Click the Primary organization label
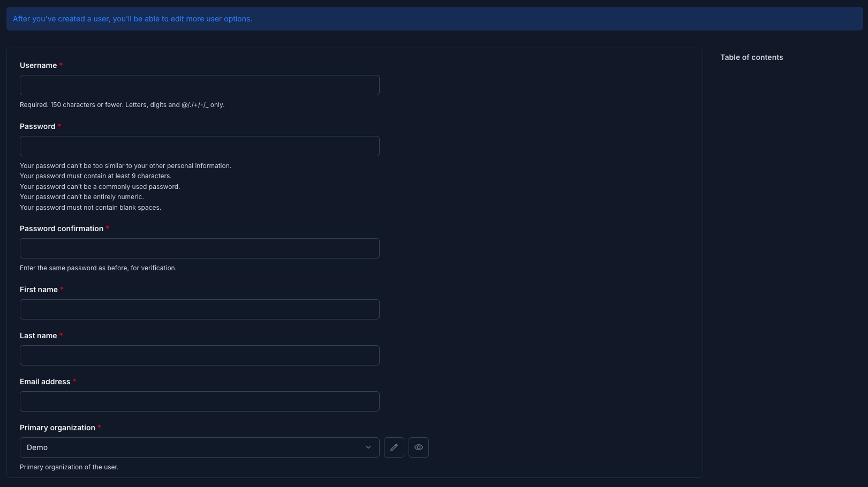 coord(57,428)
